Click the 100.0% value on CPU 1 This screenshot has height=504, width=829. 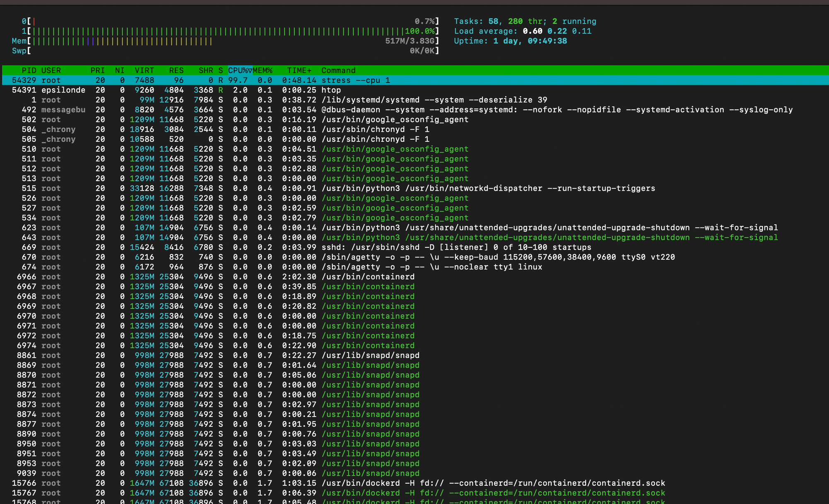click(x=419, y=31)
